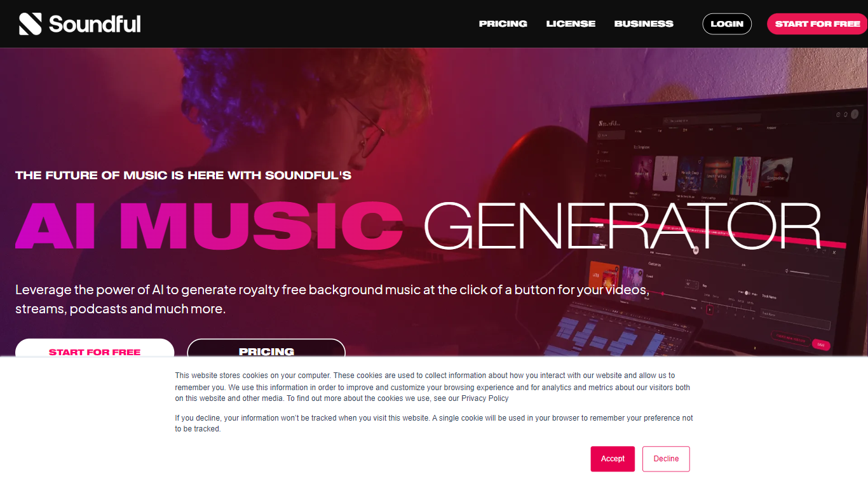Image resolution: width=868 pixels, height=488 pixels.
Task: Select the Songwriter template thumbnail on the monitor
Action: (777, 177)
